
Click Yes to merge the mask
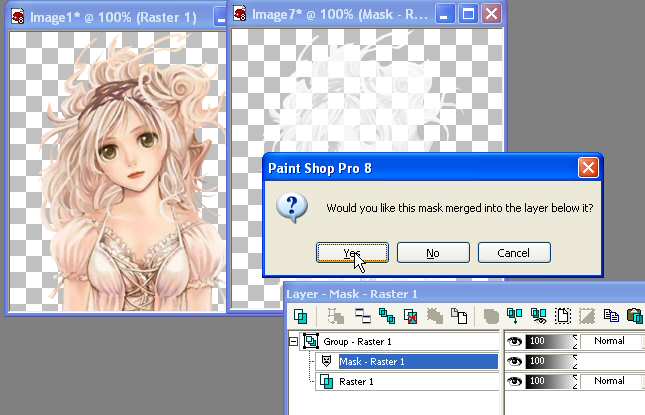click(352, 253)
